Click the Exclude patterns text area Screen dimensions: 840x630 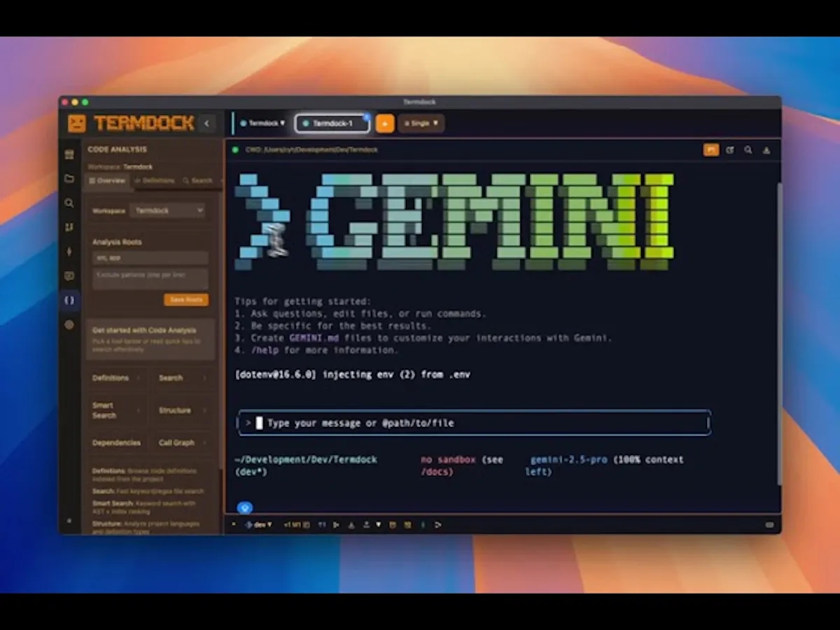click(x=150, y=279)
